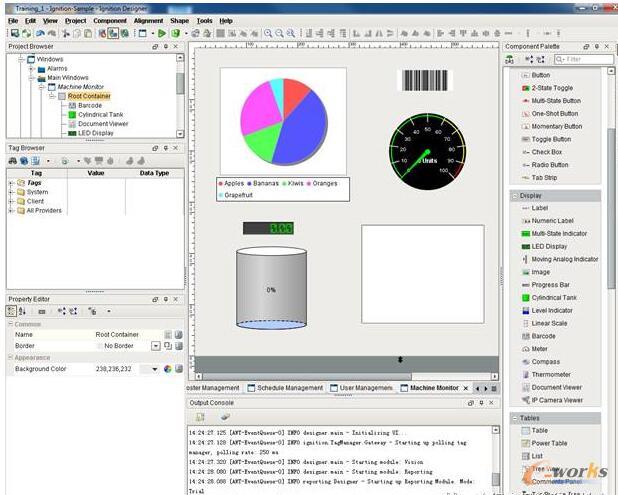The height and width of the screenshot is (495, 618).
Task: Click the broom clear icon in Output Console
Action: [x=225, y=417]
